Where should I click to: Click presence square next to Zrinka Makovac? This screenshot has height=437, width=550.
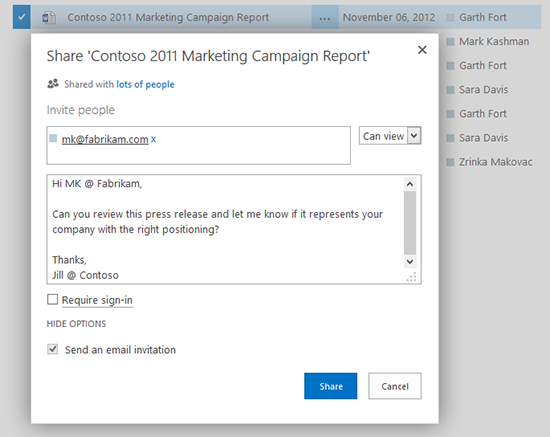(x=450, y=162)
